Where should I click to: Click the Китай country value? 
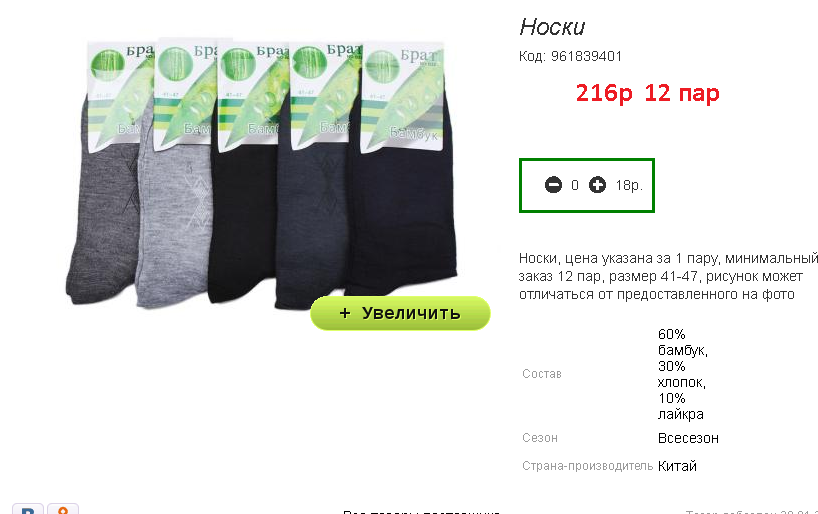677,466
